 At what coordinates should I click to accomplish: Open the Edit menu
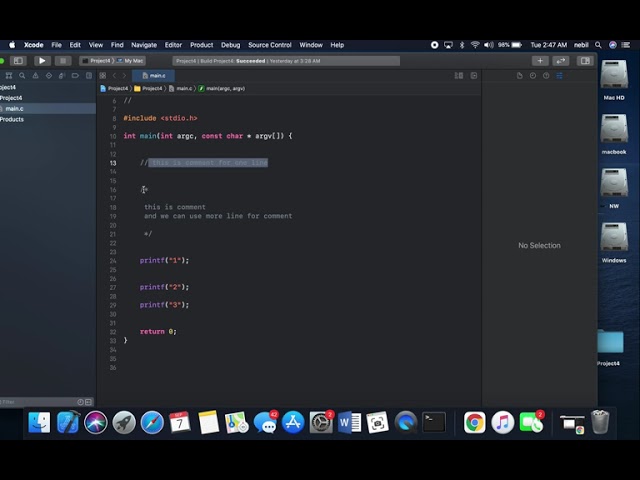75,45
